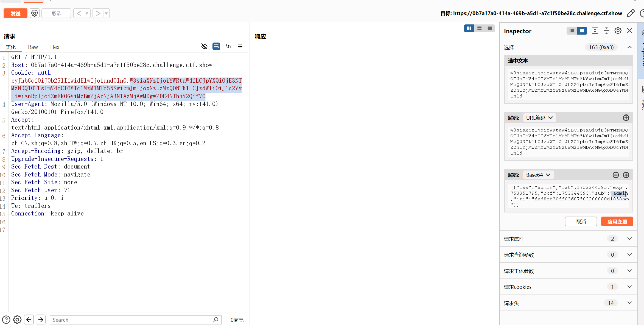
Task: Switch to the Hex request tab
Action: click(x=55, y=47)
